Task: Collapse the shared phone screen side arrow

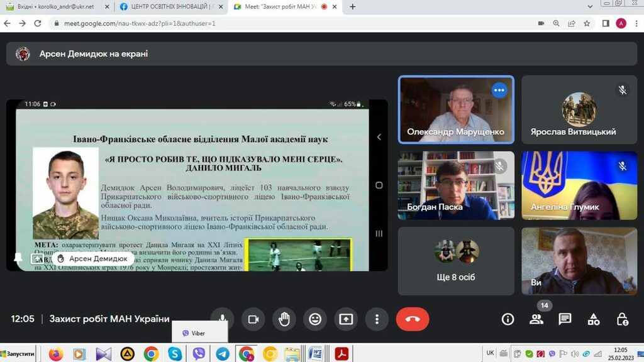Action: [x=379, y=137]
